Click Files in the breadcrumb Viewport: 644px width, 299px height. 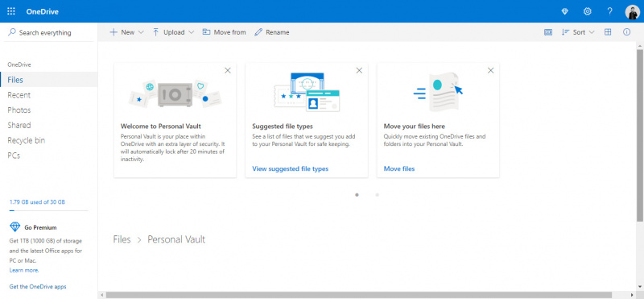coord(122,239)
